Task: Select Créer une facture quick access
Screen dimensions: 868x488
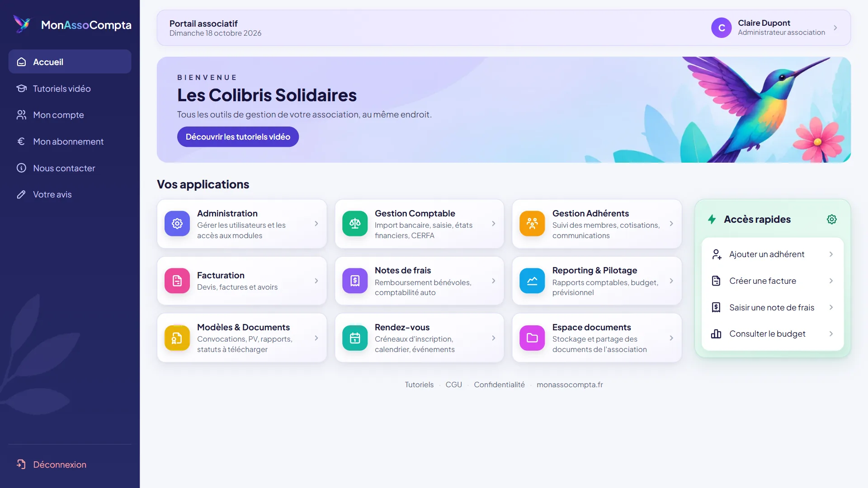Action: point(773,281)
